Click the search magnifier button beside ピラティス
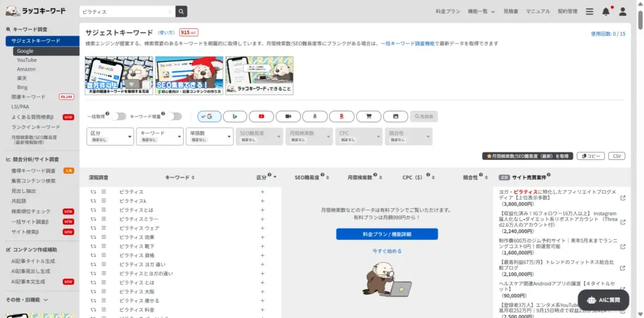The image size is (644, 318). click(181, 11)
